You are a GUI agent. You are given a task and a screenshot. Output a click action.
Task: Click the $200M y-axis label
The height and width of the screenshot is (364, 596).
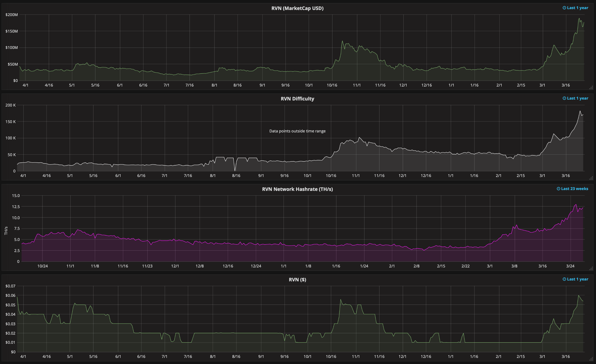[x=12, y=15]
